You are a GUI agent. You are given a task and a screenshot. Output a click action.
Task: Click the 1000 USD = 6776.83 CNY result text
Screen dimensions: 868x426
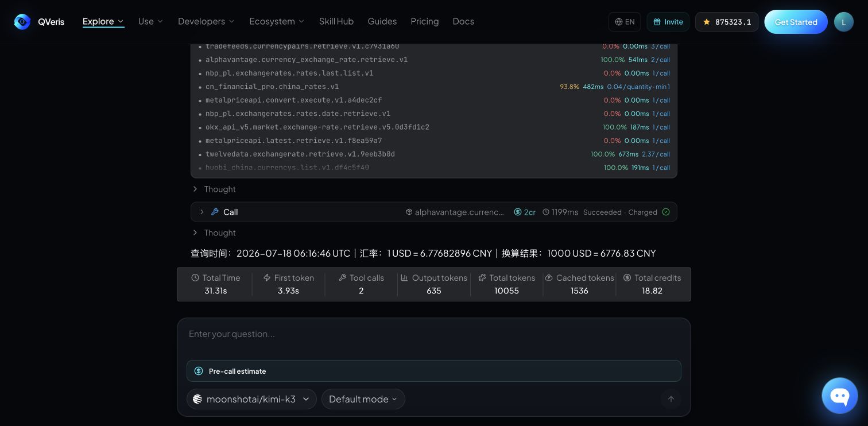pos(602,253)
